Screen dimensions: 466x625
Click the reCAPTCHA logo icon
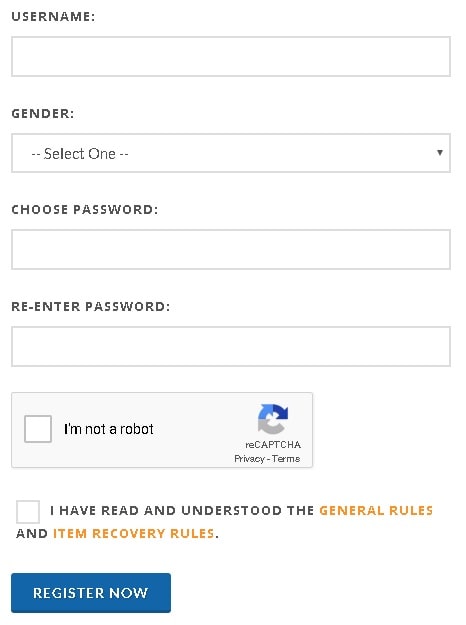coord(273,419)
